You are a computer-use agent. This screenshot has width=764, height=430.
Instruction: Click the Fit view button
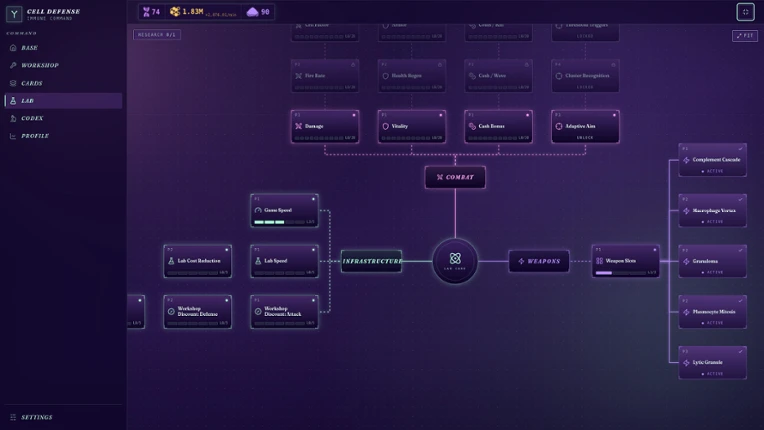(745, 36)
